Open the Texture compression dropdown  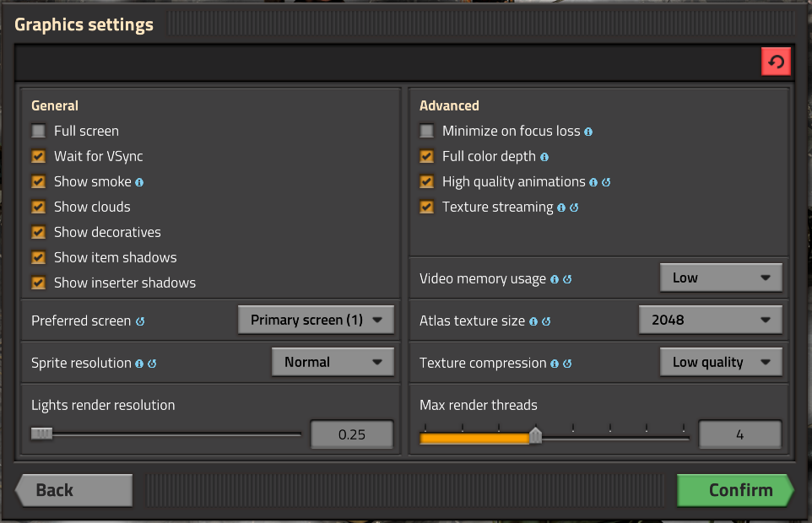[x=721, y=363]
